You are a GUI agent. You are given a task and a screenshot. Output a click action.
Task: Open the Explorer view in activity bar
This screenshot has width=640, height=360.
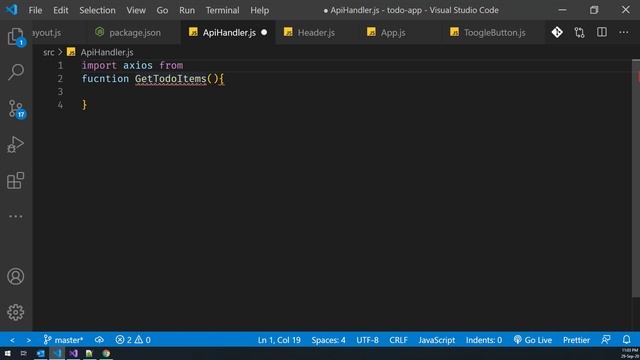tap(16, 37)
